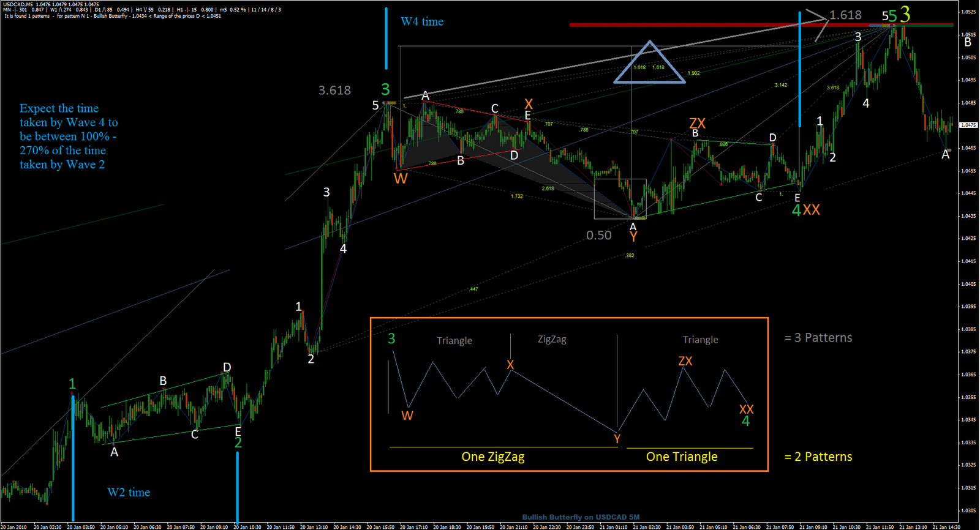Select the '= 3 Patterns' text
The height and width of the screenshot is (530, 980).
click(818, 338)
